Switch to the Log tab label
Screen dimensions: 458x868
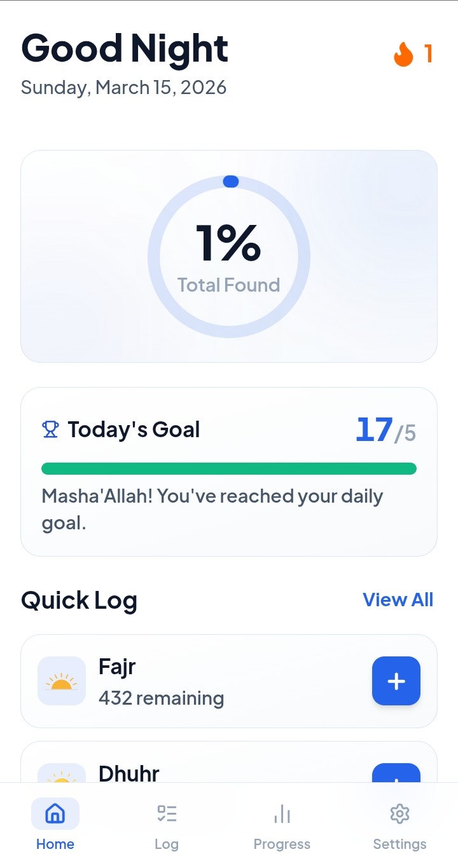click(167, 844)
